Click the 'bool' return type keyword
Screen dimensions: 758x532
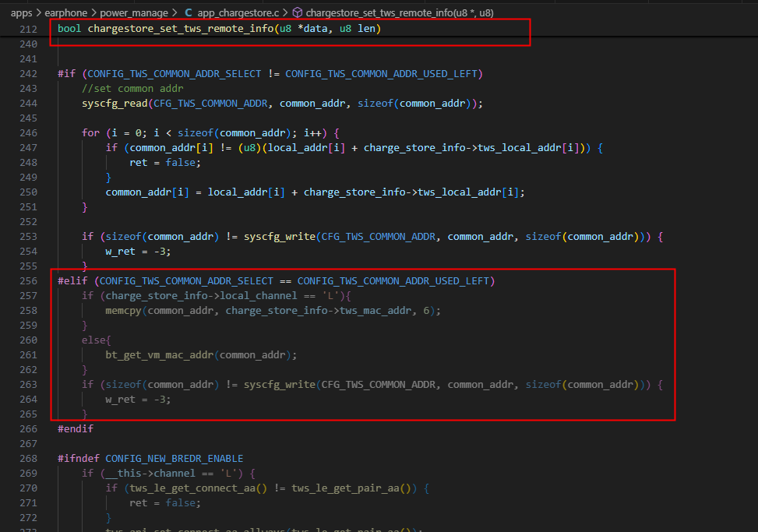pos(69,29)
